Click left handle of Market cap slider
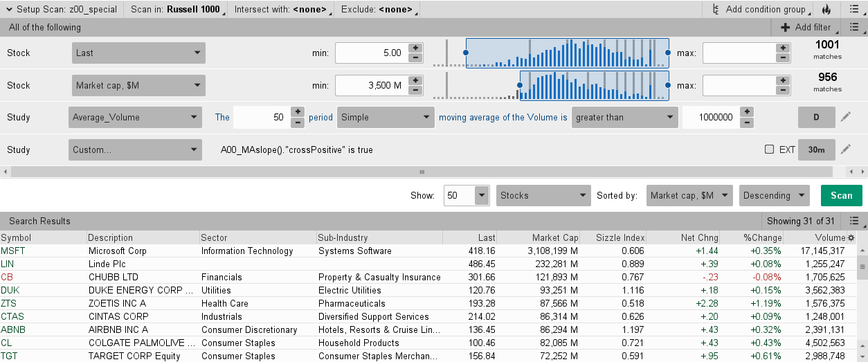The width and height of the screenshot is (868, 362). point(519,85)
